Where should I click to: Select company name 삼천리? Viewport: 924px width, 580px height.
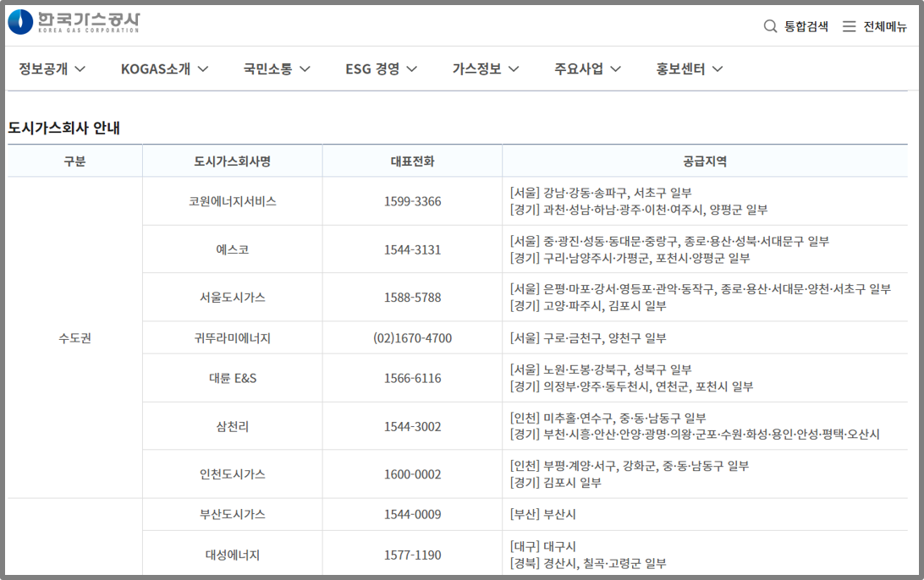tap(232, 426)
